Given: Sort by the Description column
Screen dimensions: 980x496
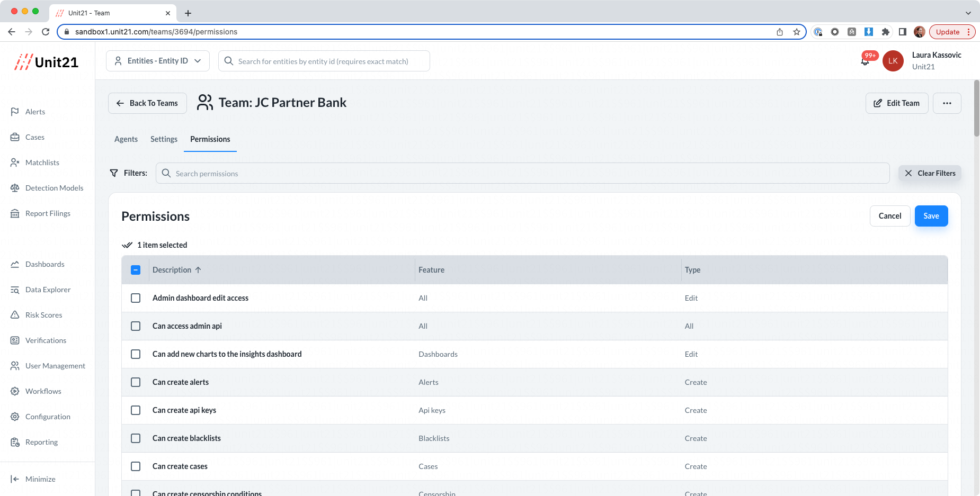Looking at the screenshot, I should 177,270.
